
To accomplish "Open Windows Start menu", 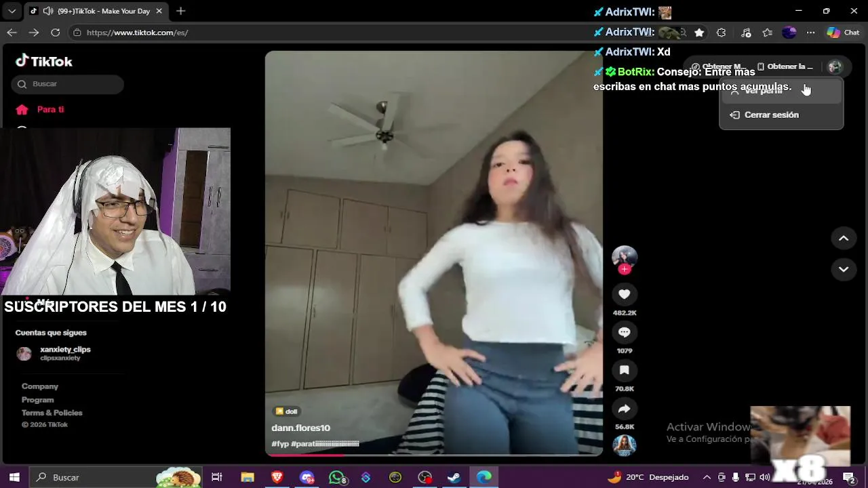I will (x=14, y=477).
